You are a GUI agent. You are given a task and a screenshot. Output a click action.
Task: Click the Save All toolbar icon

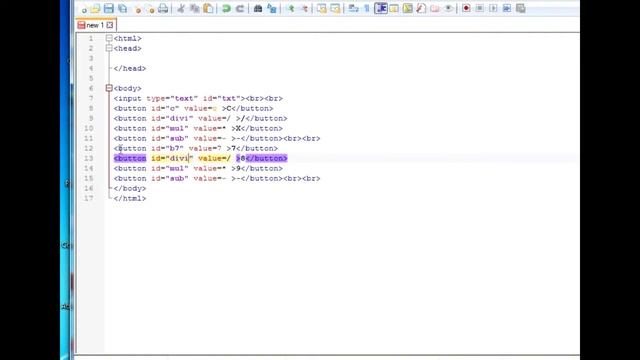pos(122,8)
